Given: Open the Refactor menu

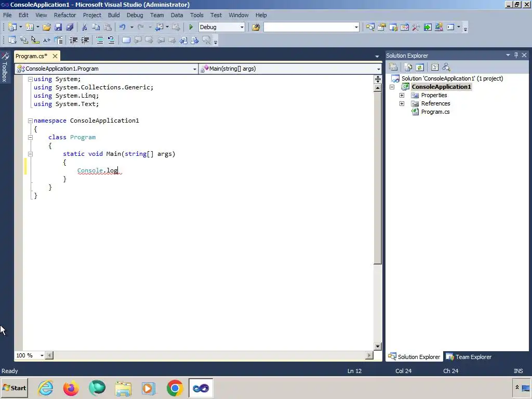Looking at the screenshot, I should 65,15.
